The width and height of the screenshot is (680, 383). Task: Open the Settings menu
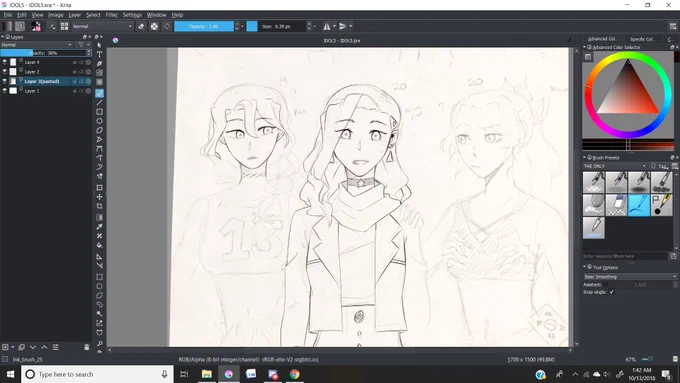(132, 15)
